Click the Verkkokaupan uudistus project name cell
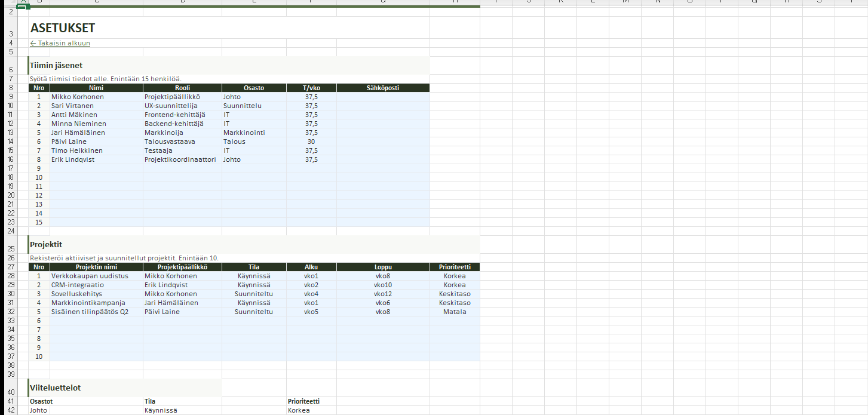The height and width of the screenshot is (415, 868). click(x=90, y=276)
